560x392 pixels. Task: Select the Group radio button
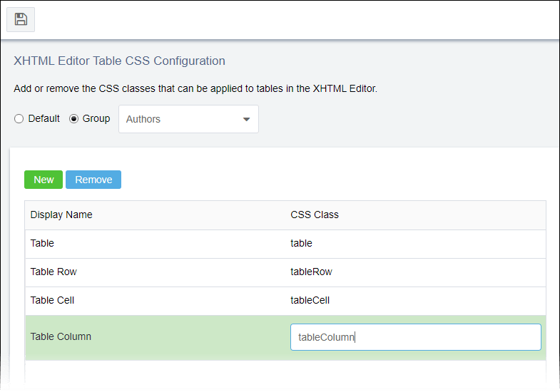click(73, 119)
